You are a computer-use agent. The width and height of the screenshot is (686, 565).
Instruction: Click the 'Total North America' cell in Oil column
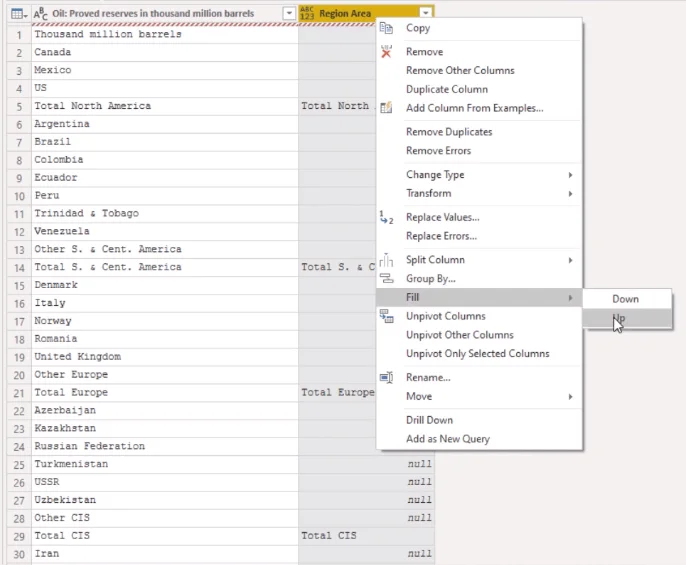pyautogui.click(x=164, y=106)
